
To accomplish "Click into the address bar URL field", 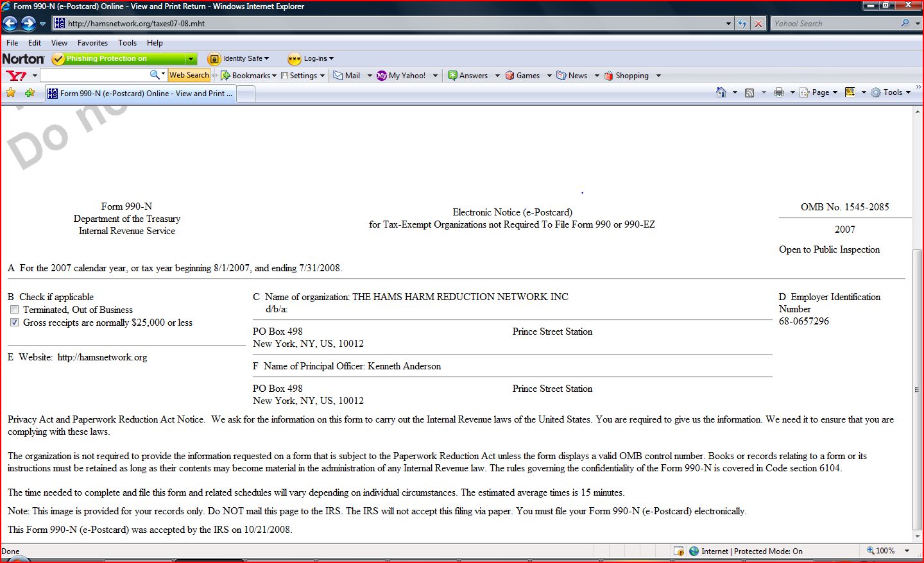I will [385, 24].
